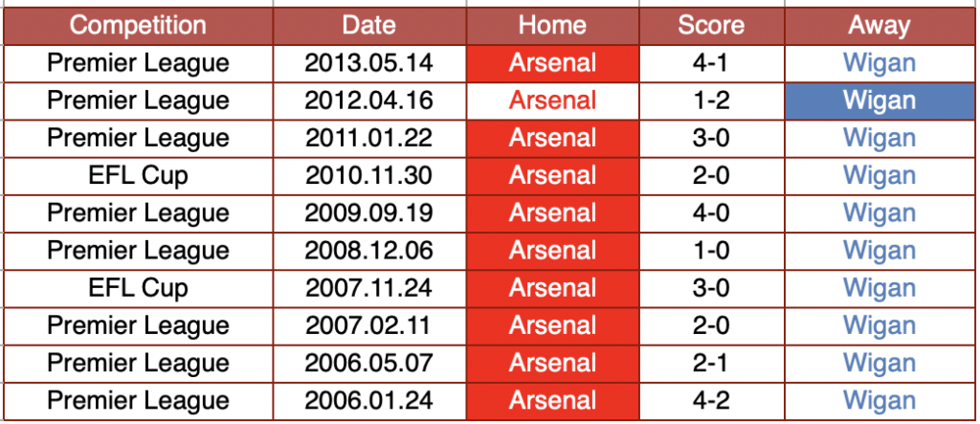
Task: Click the Home column header
Action: click(x=552, y=26)
